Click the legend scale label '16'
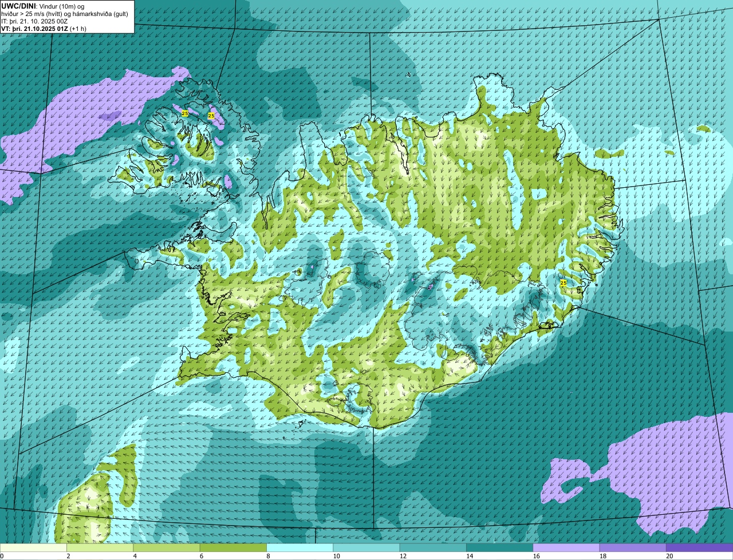The image size is (733, 560). pos(536,556)
